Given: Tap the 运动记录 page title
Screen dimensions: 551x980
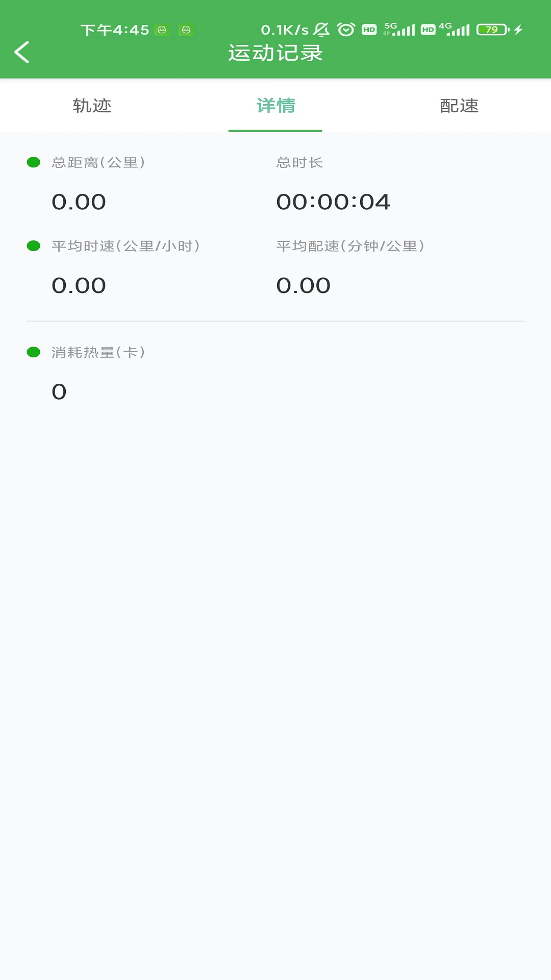Looking at the screenshot, I should point(275,53).
